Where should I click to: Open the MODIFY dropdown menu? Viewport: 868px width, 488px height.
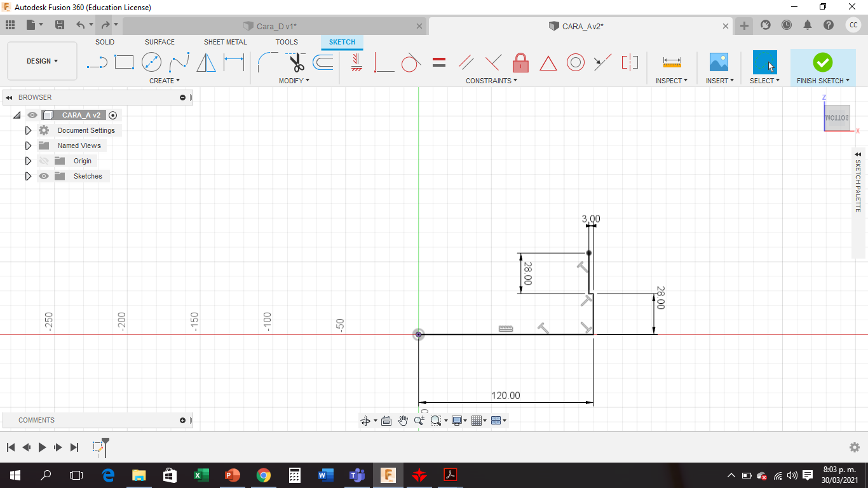pyautogui.click(x=294, y=81)
